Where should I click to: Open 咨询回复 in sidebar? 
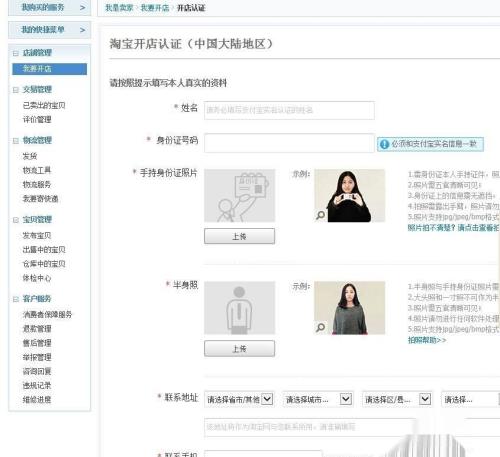pos(37,371)
